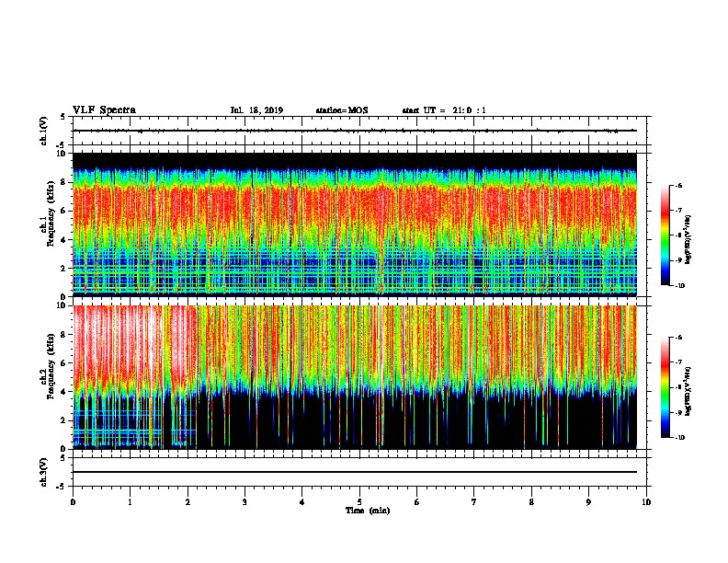Image resolution: width=728 pixels, height=563 pixels.
Task: Click the ch.1 spectrogram color scale bar
Action: tap(665, 236)
